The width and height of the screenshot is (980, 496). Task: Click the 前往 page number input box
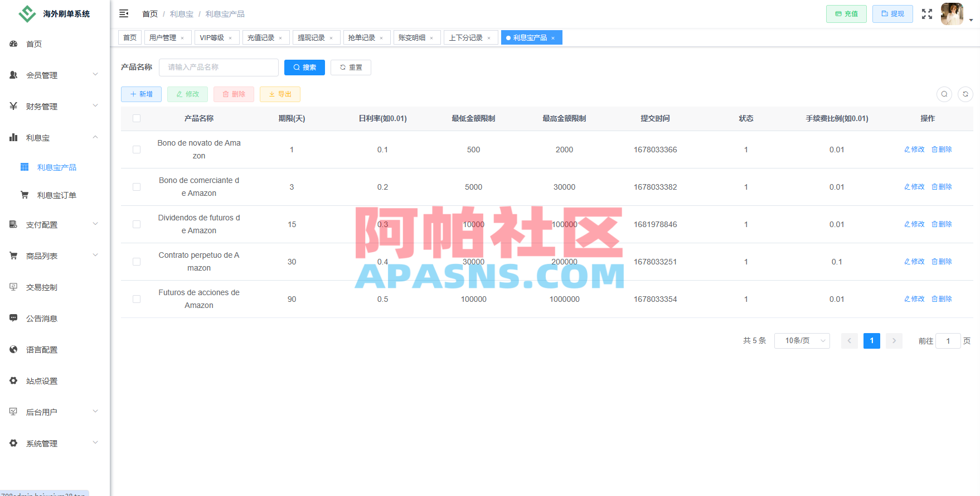pyautogui.click(x=948, y=341)
